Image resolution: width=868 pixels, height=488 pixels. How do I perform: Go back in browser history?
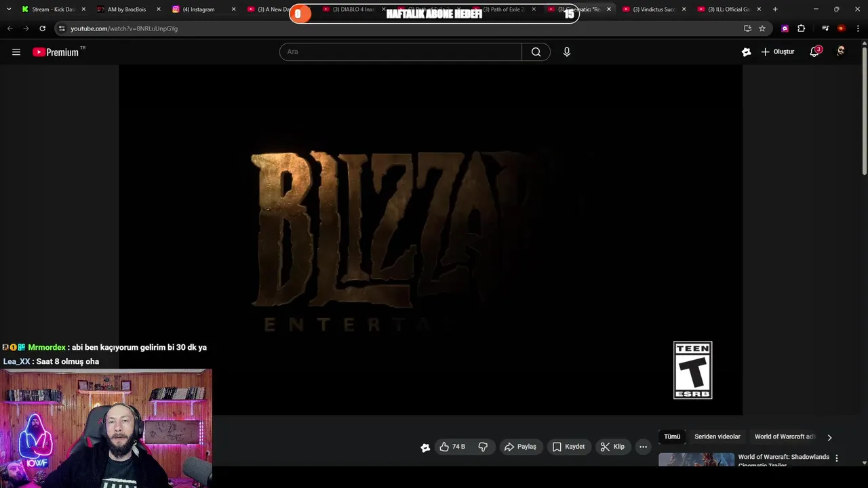point(9,28)
